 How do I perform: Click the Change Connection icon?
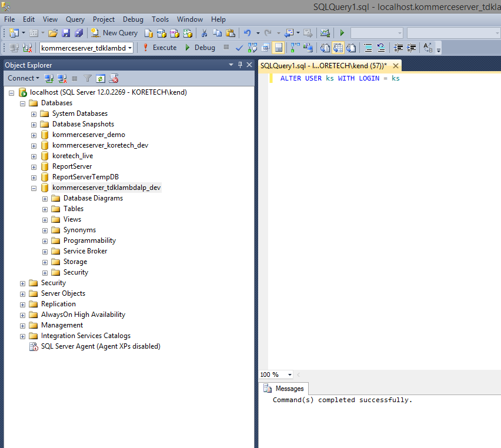(x=28, y=48)
